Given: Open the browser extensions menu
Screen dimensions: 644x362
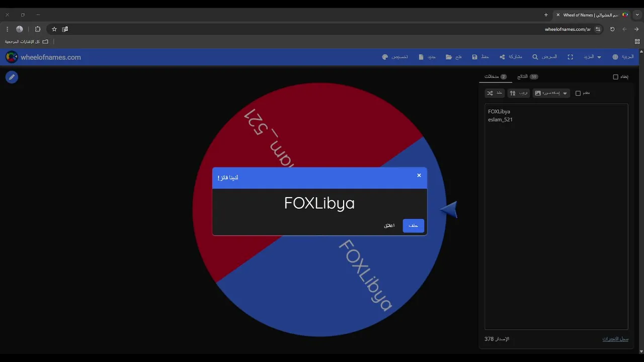Looking at the screenshot, I should pos(37,29).
